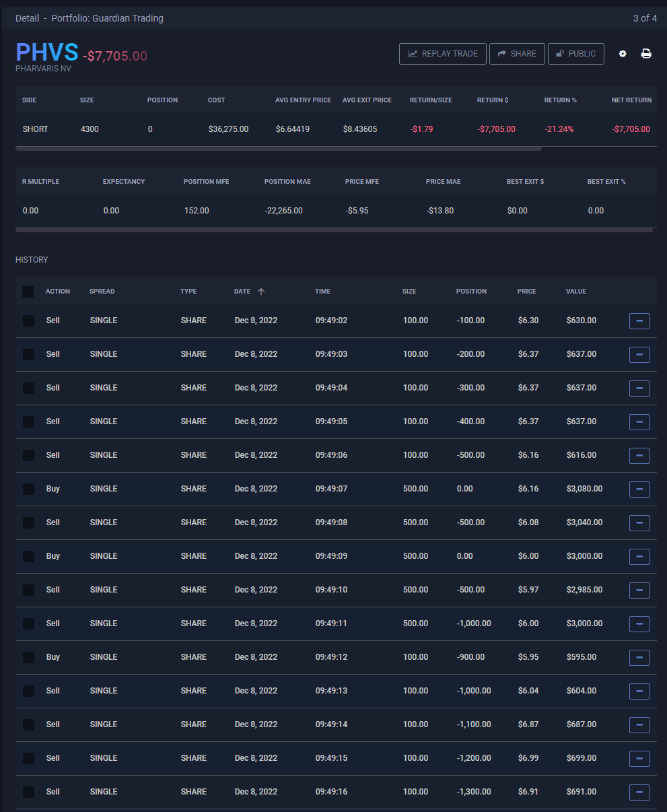Click the summary table horizontal scrollbar
The height and width of the screenshot is (812, 667).
(x=279, y=148)
